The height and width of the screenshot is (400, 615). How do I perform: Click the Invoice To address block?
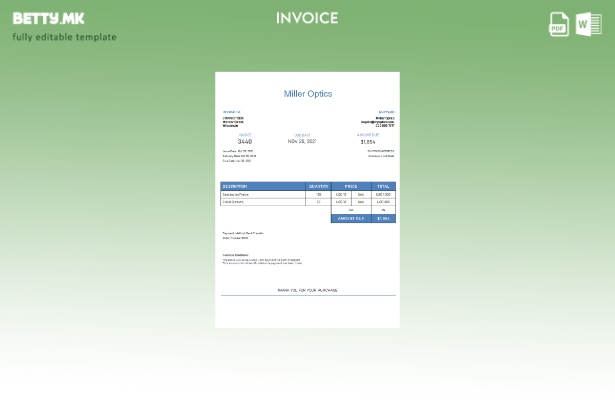[x=234, y=120]
